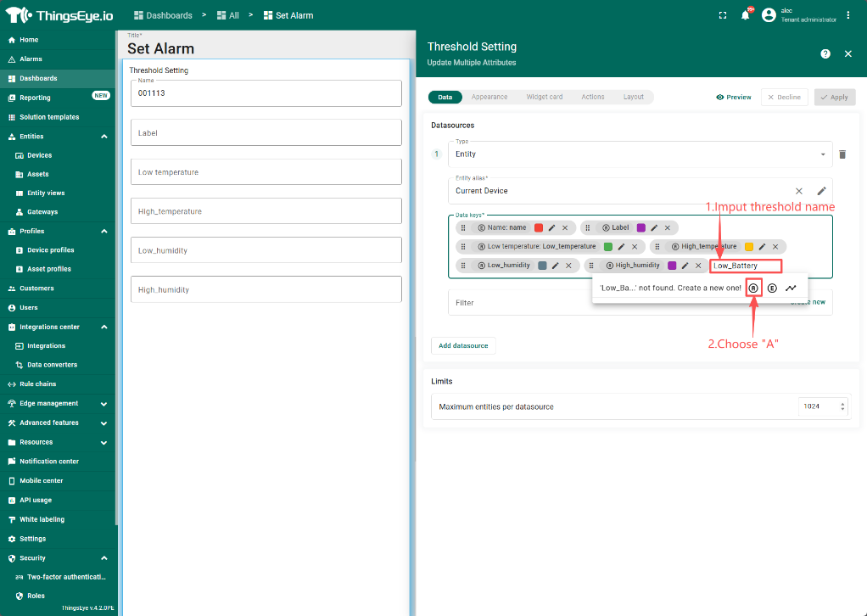
Task: Clear the Current Device entity alias
Action: [799, 191]
